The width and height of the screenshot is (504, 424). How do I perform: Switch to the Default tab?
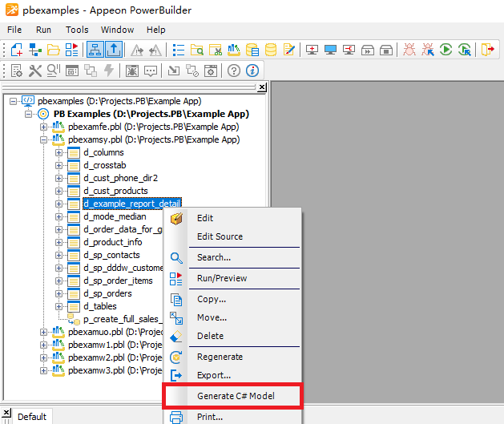(x=32, y=417)
